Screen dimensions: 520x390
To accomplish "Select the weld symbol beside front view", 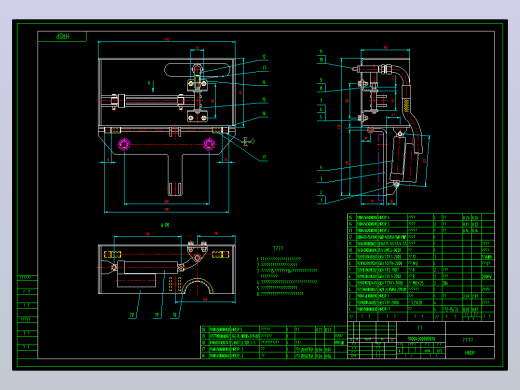I will tap(248, 141).
